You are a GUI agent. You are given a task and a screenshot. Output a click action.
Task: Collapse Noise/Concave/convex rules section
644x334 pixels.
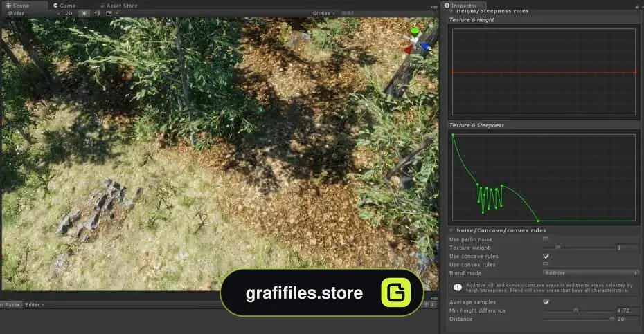coord(451,230)
